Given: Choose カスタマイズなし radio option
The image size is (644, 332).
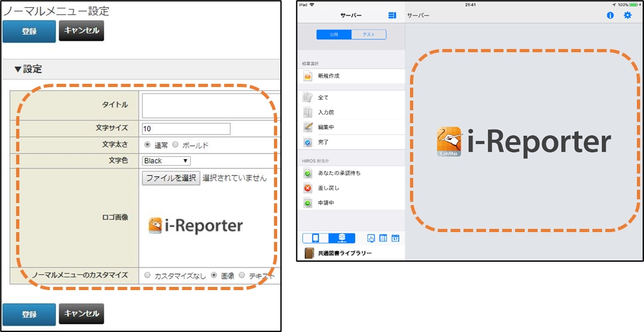Looking at the screenshot, I should [148, 275].
